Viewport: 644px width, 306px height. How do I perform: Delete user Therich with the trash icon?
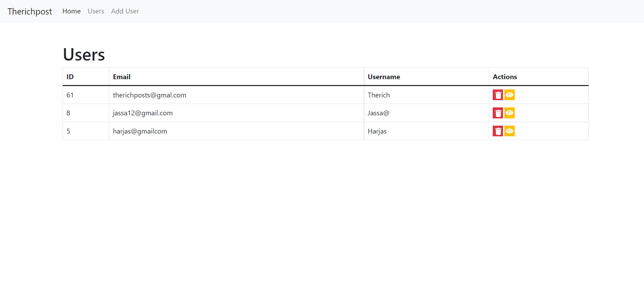pos(498,95)
